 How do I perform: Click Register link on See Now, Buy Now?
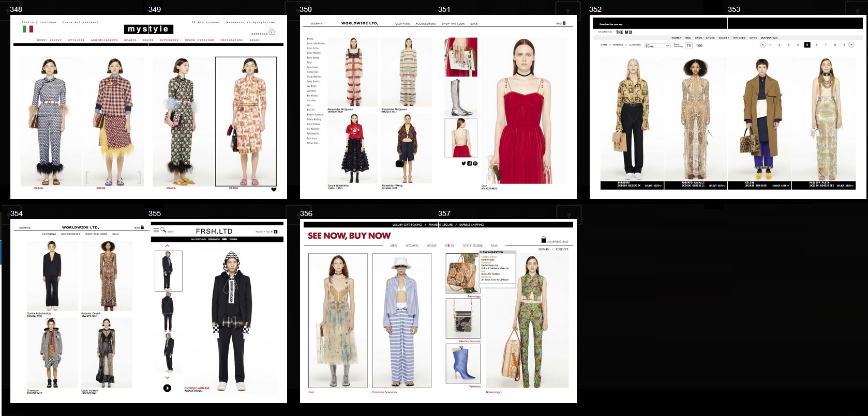tap(562, 249)
